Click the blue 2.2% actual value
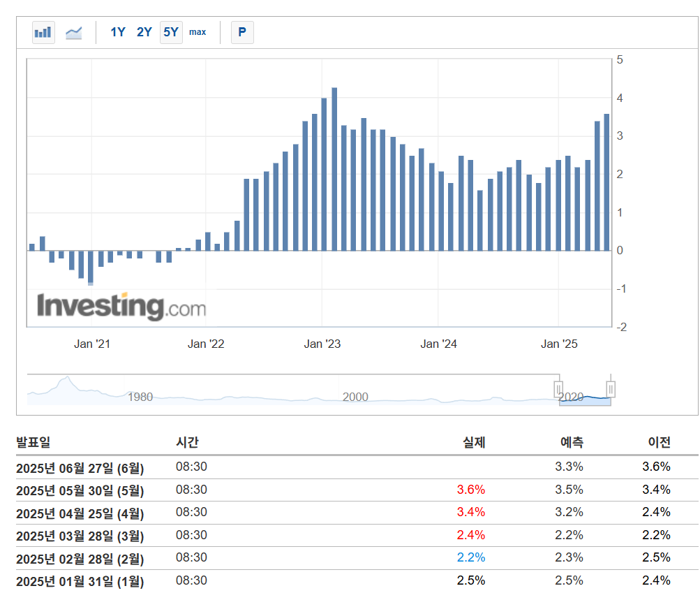Image resolution: width=700 pixels, height=600 pixels. (x=471, y=557)
